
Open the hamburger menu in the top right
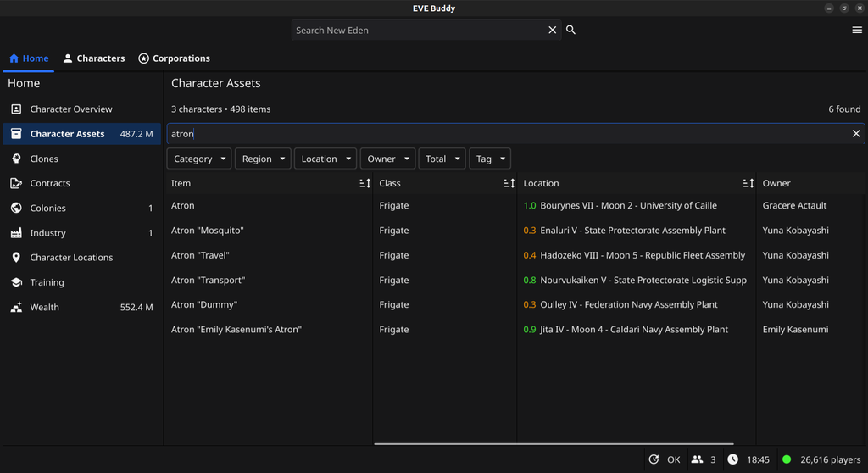click(857, 30)
